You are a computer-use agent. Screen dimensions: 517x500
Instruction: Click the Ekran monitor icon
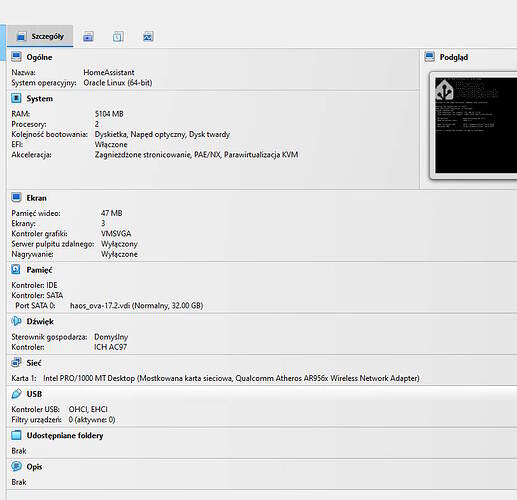point(16,197)
